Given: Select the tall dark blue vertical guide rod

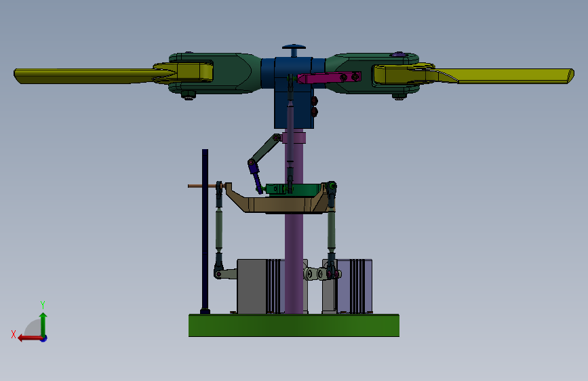Looking at the screenshot, I should [x=205, y=230].
